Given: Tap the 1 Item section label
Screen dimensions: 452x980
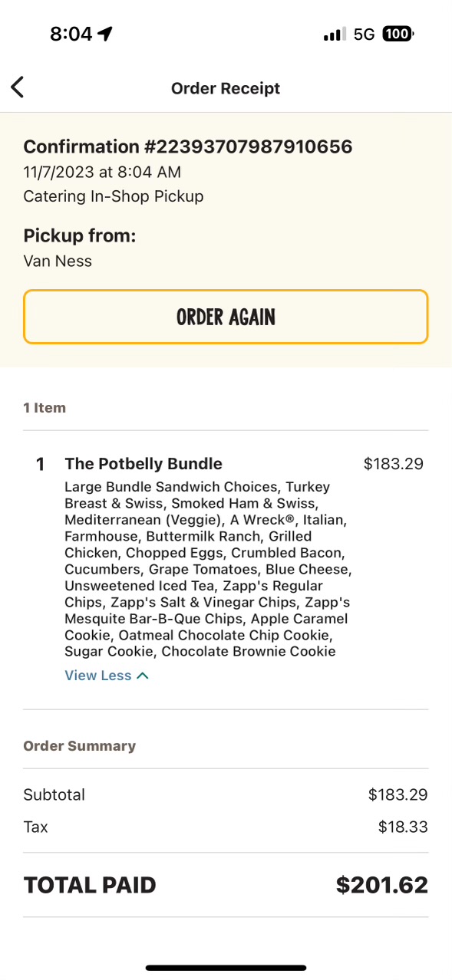Looking at the screenshot, I should (x=45, y=407).
